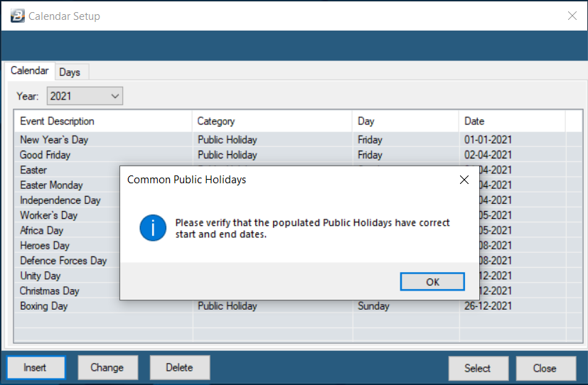Click OK in Common Public Holidays dialog
Image resolution: width=588 pixels, height=385 pixels.
tap(432, 281)
